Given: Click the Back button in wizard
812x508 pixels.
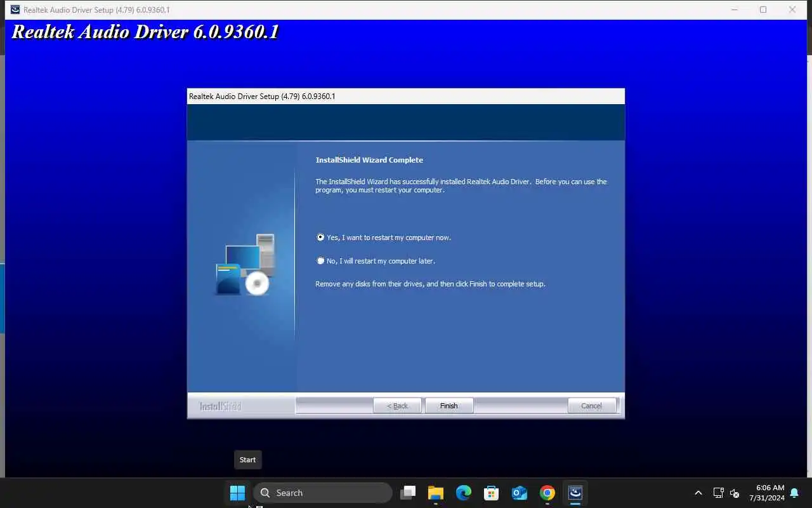Looking at the screenshot, I should click(x=397, y=406).
